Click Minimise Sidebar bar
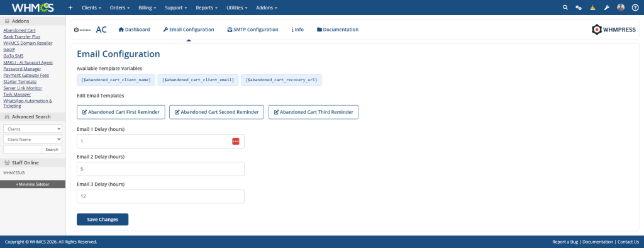 [x=33, y=184]
